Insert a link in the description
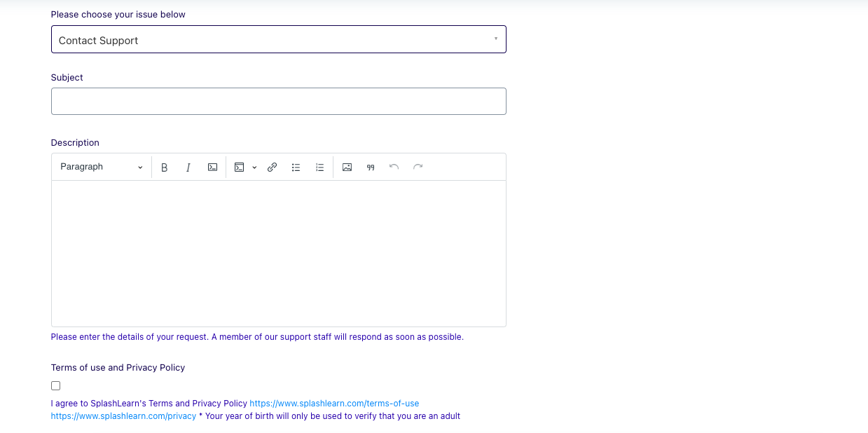Viewport: 868px width, 433px height. coord(272,167)
